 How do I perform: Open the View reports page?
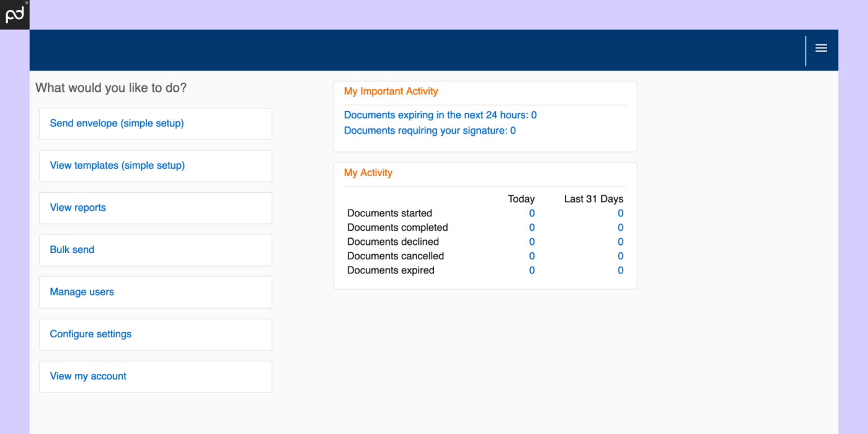[77, 208]
